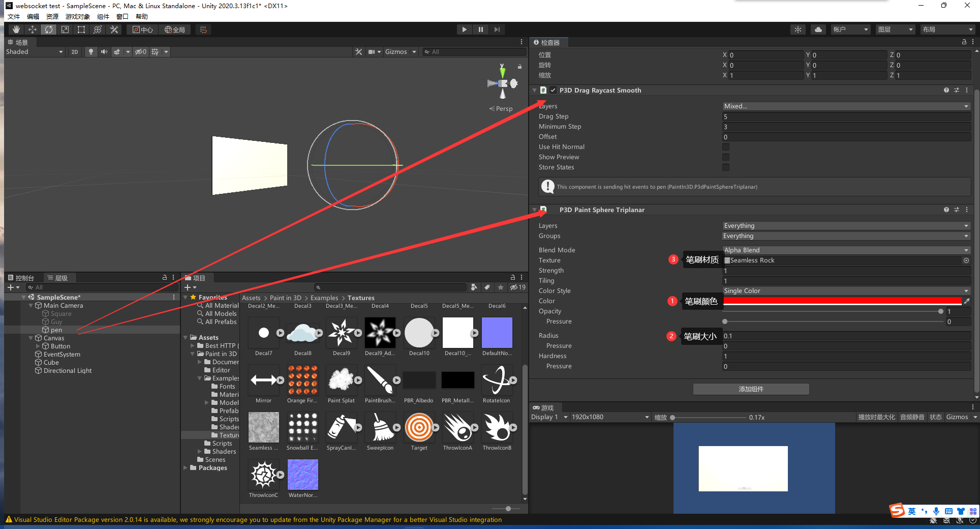Viewport: 980px width, 529px height.
Task: Disable the P3D Drag Raycast Smooth component
Action: click(x=552, y=90)
